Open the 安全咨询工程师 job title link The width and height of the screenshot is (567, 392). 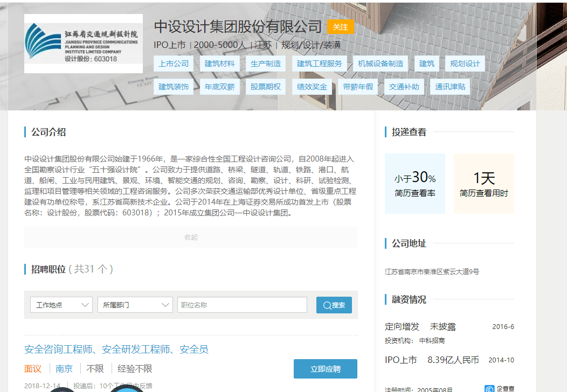point(116,349)
